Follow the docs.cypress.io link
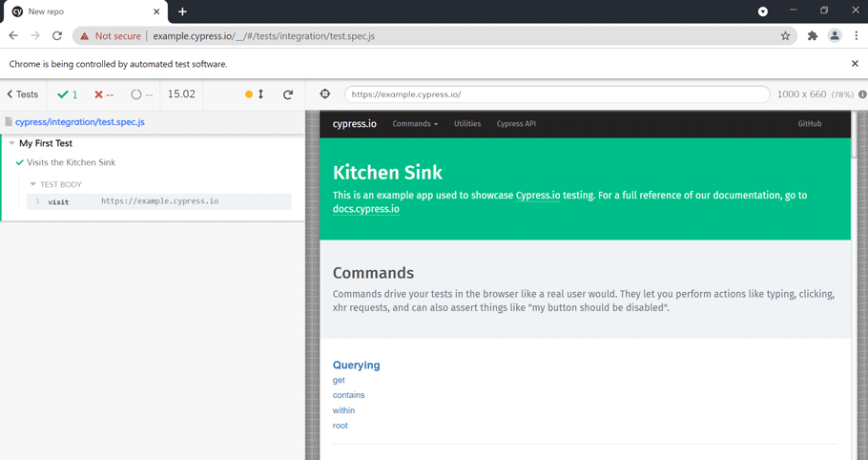The height and width of the screenshot is (460, 868). pyautogui.click(x=365, y=209)
